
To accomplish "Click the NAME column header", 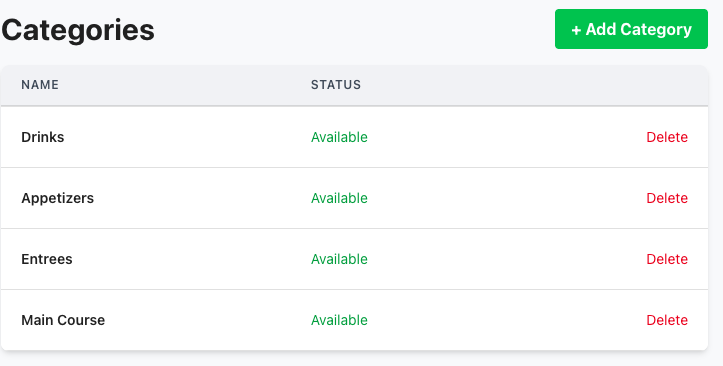I will 40,85.
